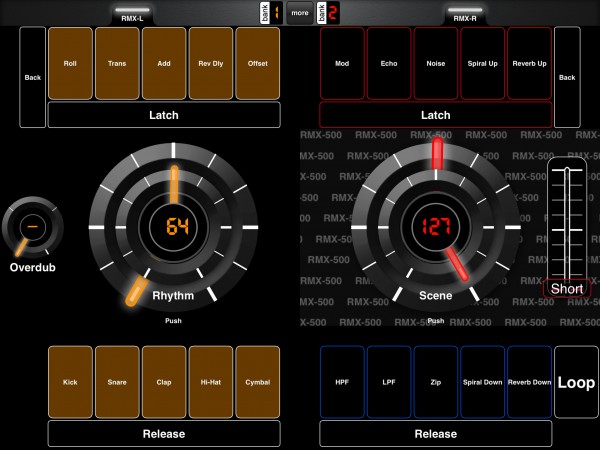Switch to bank 2
The height and width of the screenshot is (450, 600).
pos(328,13)
